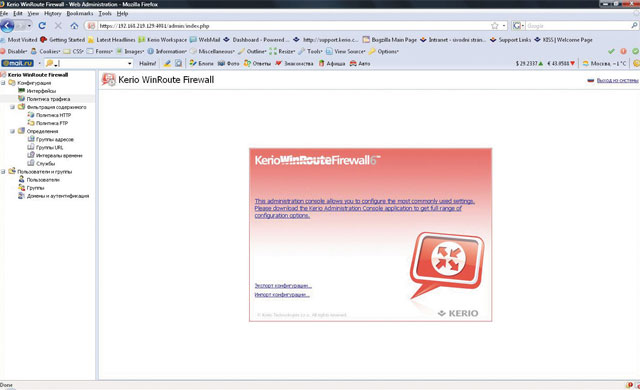
Task: Click the Kerio WinRoute Firewall header logo
Action: tap(109, 80)
